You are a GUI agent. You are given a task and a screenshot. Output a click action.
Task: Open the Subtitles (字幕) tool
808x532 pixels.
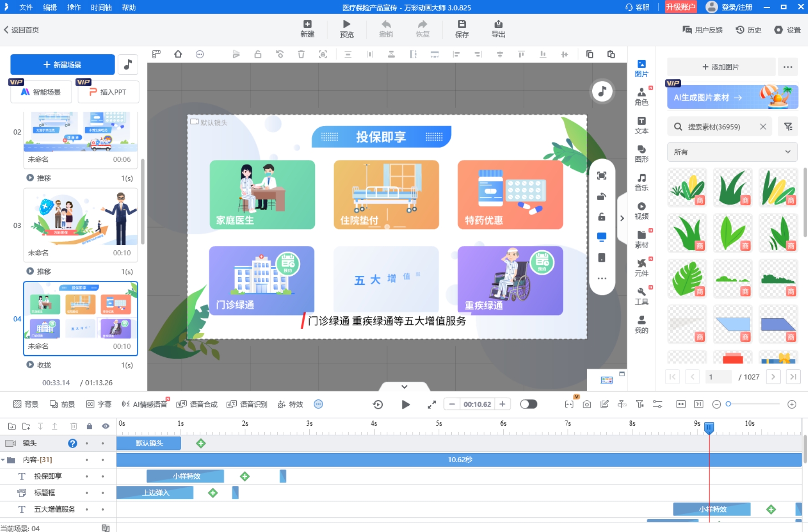pyautogui.click(x=99, y=404)
